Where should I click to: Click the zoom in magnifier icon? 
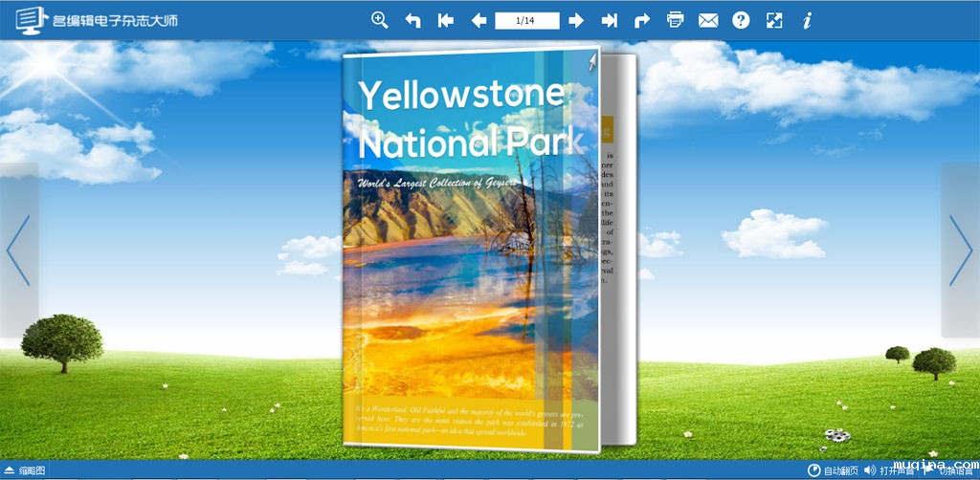point(380,20)
